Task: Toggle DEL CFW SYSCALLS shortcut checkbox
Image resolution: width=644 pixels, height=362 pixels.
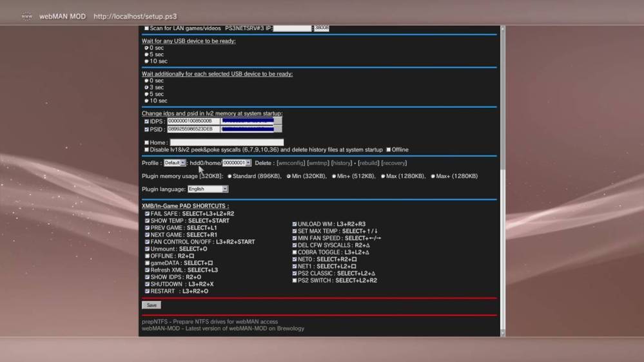Action: (x=295, y=245)
